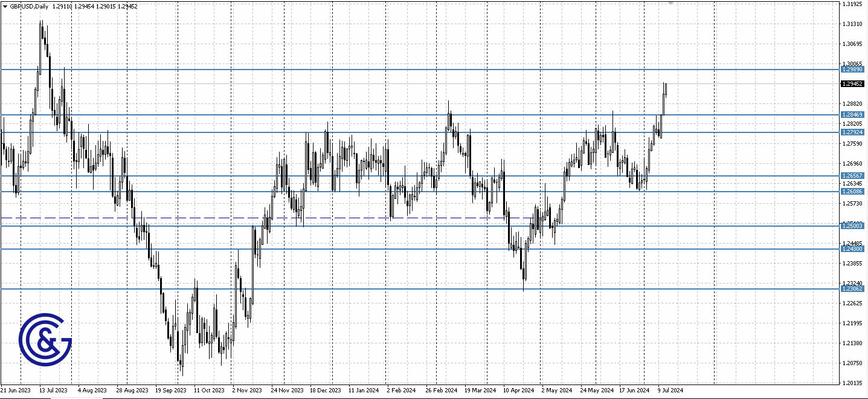
Task: Click the 1.27924 support level tag
Action: [853, 131]
